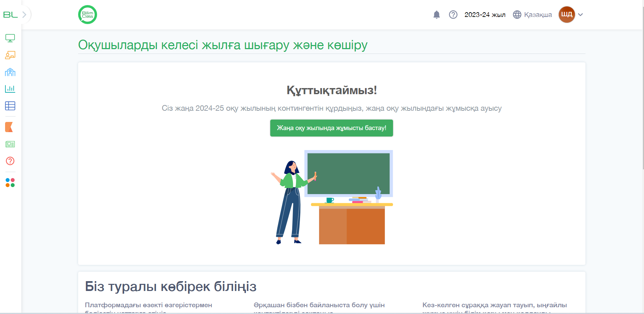
Task: Open the table grid sidebar icon
Action: point(10,106)
